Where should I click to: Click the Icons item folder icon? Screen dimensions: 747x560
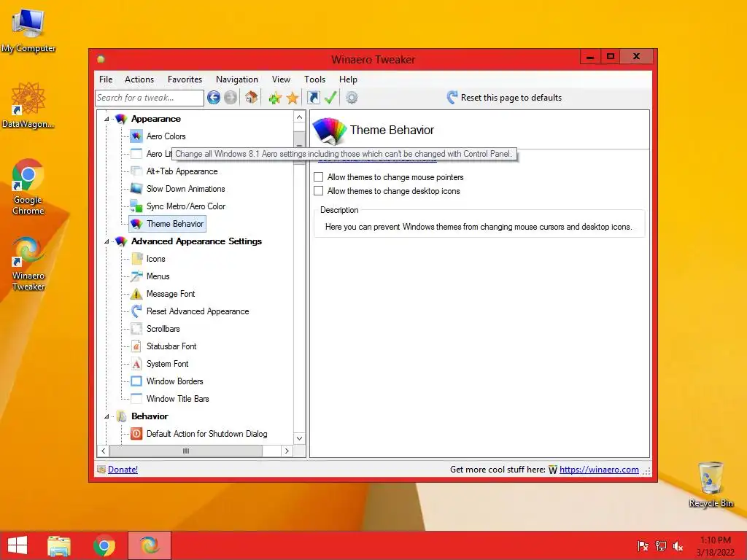click(136, 259)
